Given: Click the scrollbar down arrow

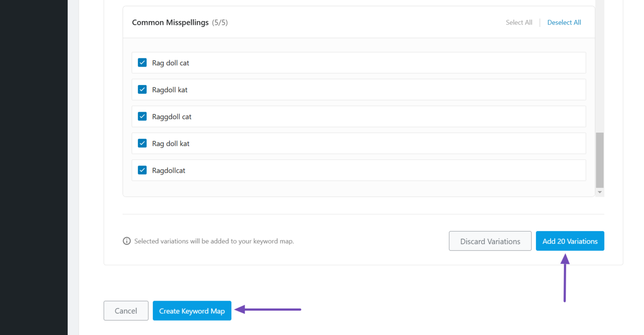Looking at the screenshot, I should coord(599,192).
